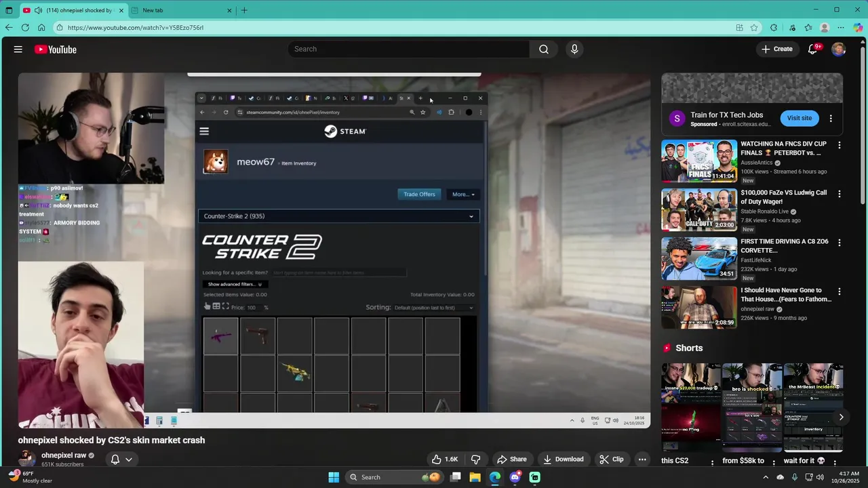The image size is (868, 488).
Task: Open Discord from the taskbar
Action: [515, 477]
